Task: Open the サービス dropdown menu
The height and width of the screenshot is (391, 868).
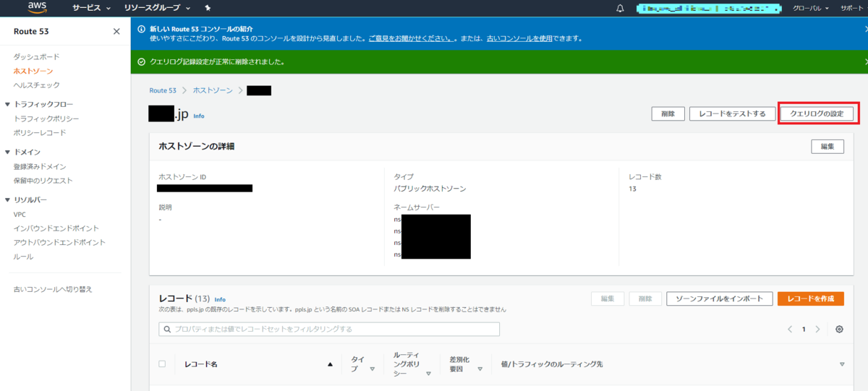Action: click(x=91, y=9)
